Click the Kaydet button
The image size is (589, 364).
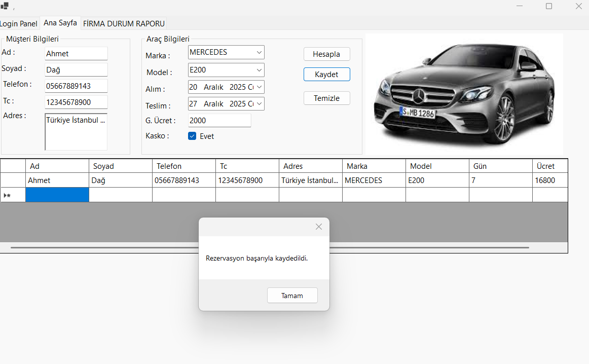[326, 75]
